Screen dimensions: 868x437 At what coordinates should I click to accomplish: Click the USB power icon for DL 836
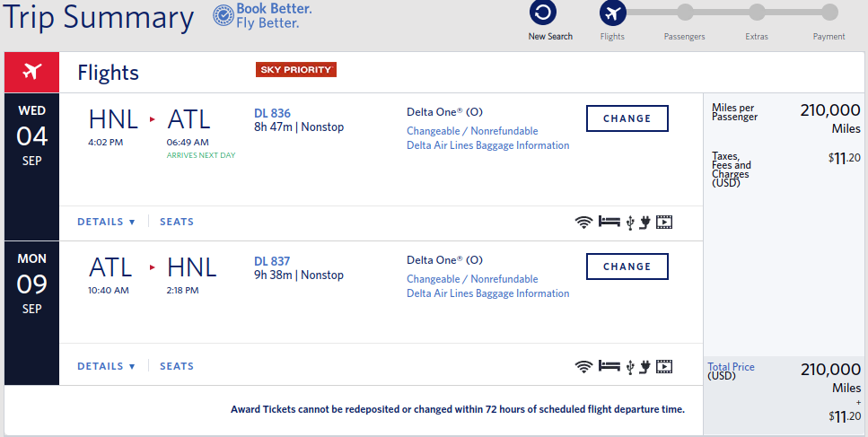click(x=630, y=222)
